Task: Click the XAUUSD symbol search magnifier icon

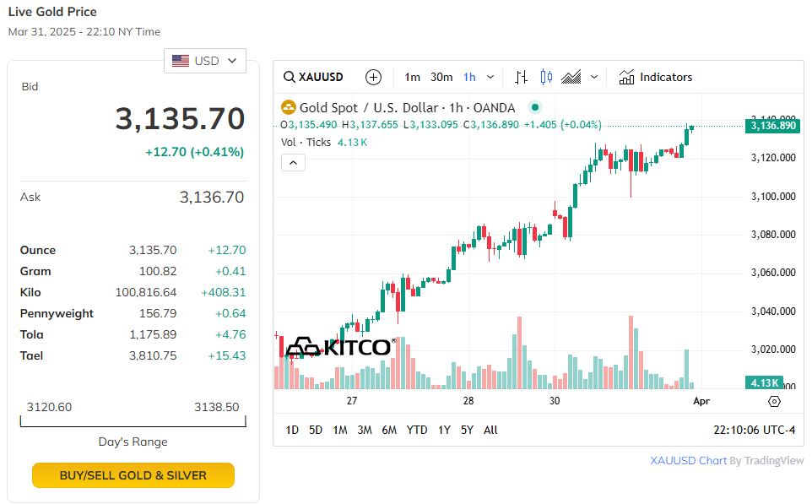Action: [290, 78]
